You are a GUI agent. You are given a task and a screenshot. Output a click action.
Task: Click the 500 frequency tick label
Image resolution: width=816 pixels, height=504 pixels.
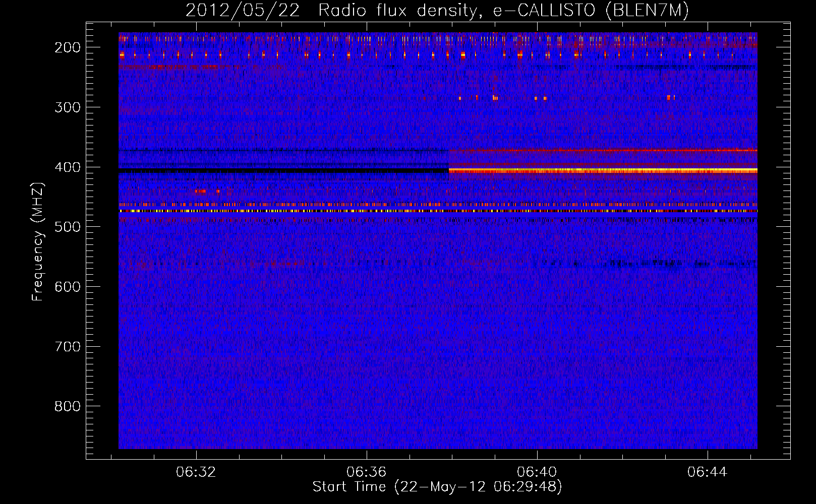tap(67, 227)
